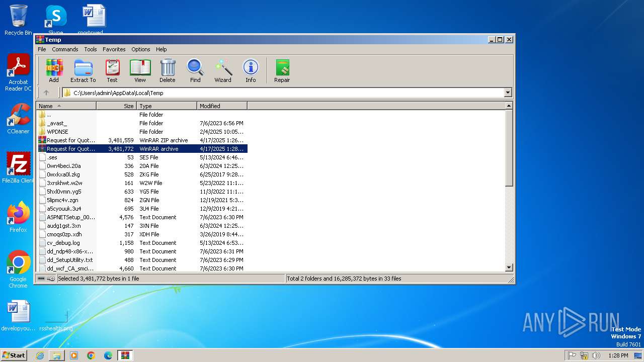This screenshot has height=362, width=644.
Task: Click system tray Action Center flag
Action: tap(572, 355)
